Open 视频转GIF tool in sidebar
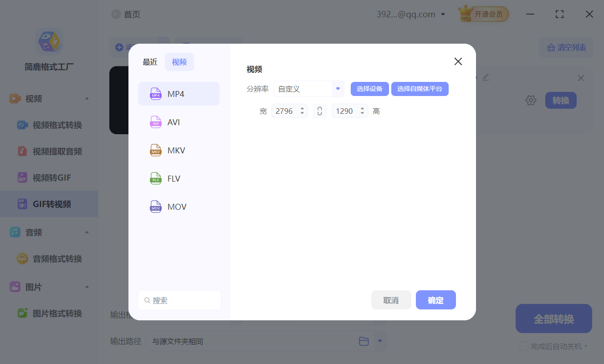 (x=49, y=177)
